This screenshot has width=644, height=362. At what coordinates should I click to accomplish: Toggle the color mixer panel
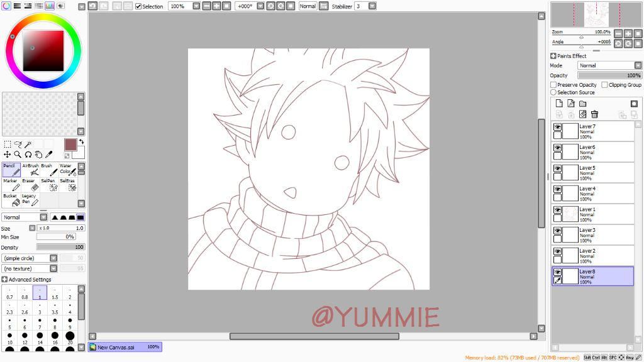pos(38,6)
